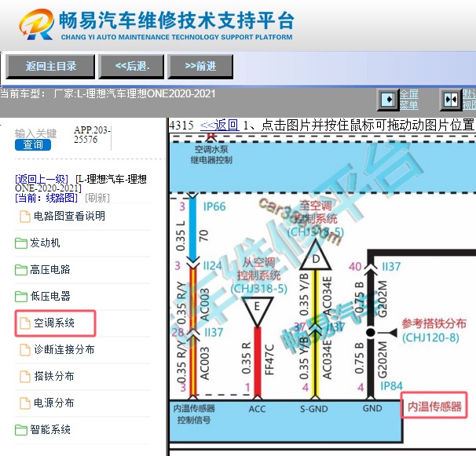Click the 内温传感器 label in red box
The height and width of the screenshot is (456, 476).
[x=434, y=406]
